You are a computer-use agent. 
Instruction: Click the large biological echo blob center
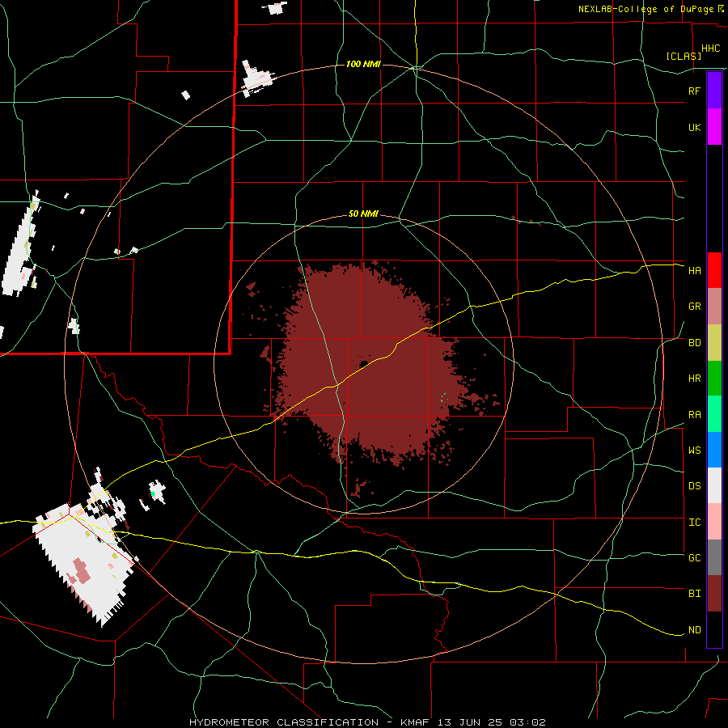point(366,365)
